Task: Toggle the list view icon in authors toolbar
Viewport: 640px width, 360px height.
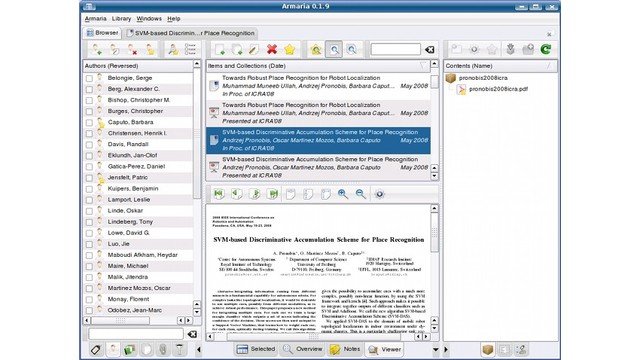Action: pos(190,50)
